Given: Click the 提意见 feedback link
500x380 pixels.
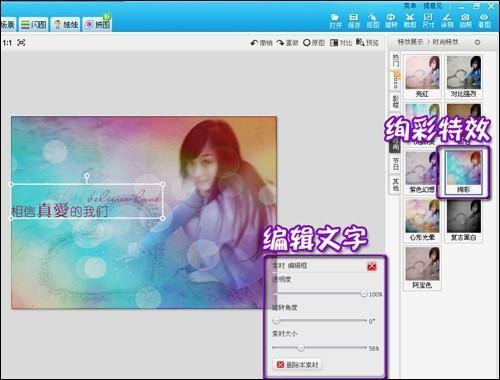Looking at the screenshot, I should [x=433, y=6].
